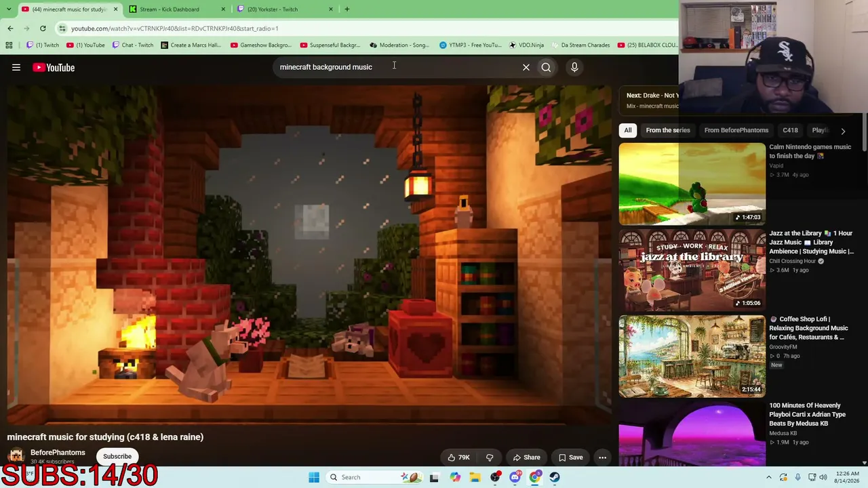Open the Gameshow Background bookmark
This screenshot has width=868, height=488.
point(261,45)
